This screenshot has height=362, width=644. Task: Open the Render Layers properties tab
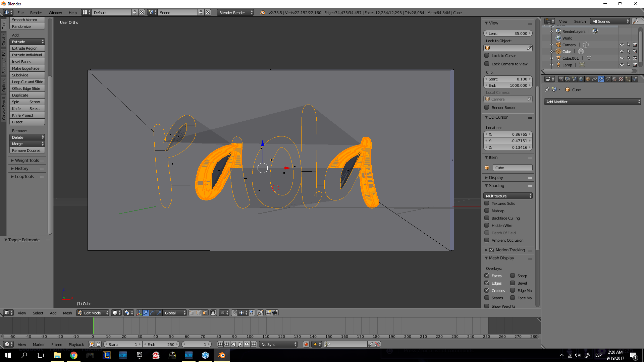568,79
